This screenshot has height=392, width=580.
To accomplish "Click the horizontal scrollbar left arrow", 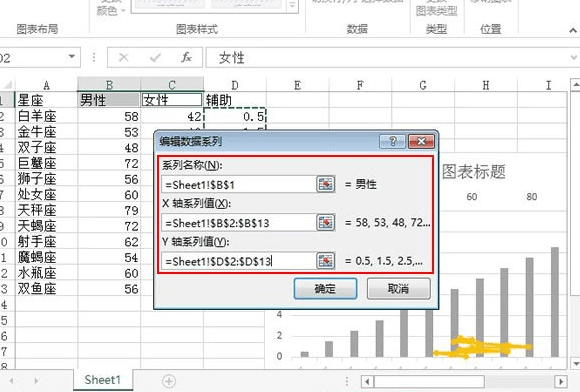I will tap(367, 381).
